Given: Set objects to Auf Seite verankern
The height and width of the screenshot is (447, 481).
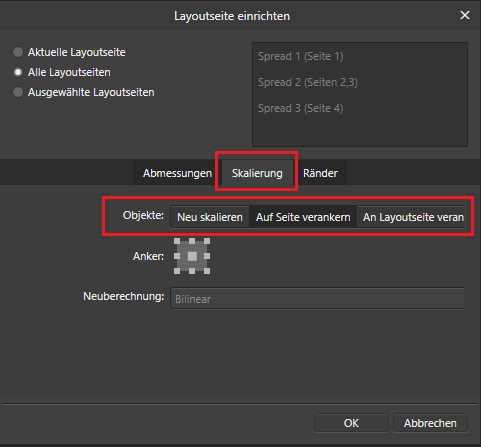Looking at the screenshot, I should 303,217.
